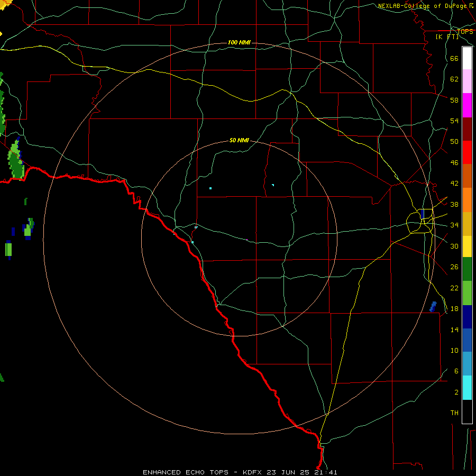The height and width of the screenshot is (476, 476).
Task: Click the '100 NMI' range ring label
Action: [239, 42]
